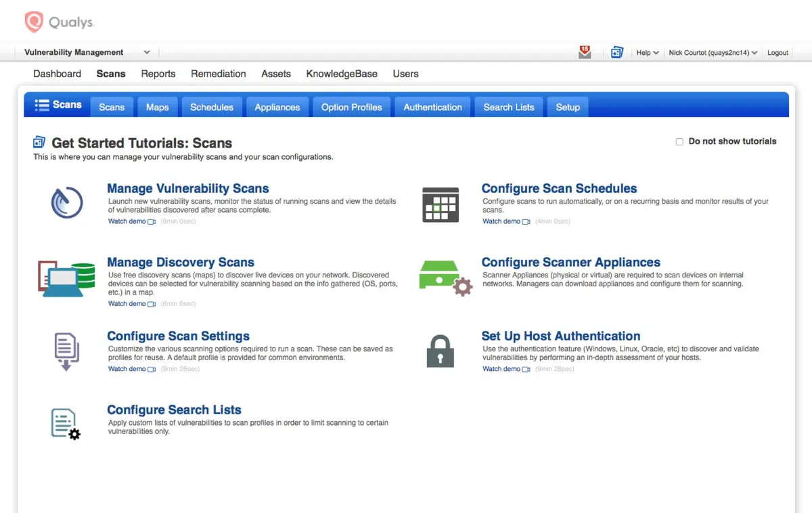Open Configure Scan Schedules tutorial link
This screenshot has width=812, height=513.
click(x=560, y=189)
